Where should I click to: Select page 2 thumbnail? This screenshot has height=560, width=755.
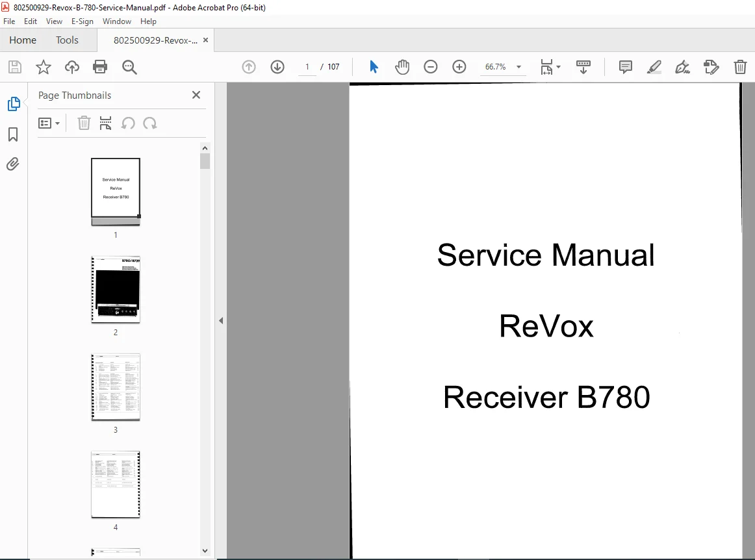point(116,289)
